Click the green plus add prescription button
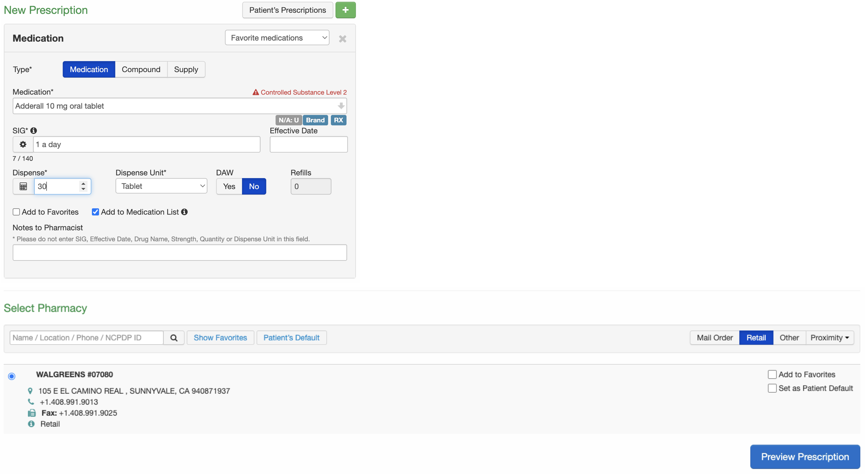This screenshot has width=868, height=474. click(x=345, y=10)
